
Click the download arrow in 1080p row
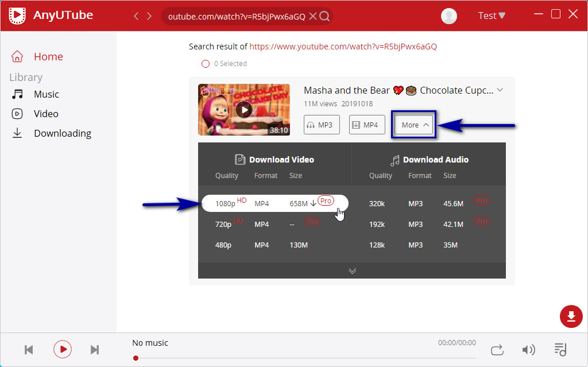coord(313,204)
